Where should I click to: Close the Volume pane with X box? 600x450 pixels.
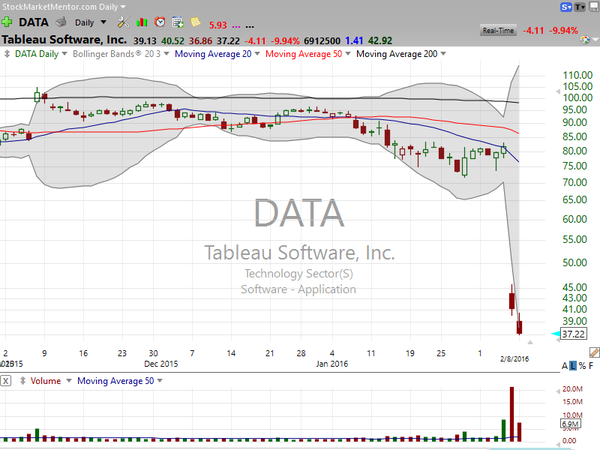pyautogui.click(x=6, y=381)
